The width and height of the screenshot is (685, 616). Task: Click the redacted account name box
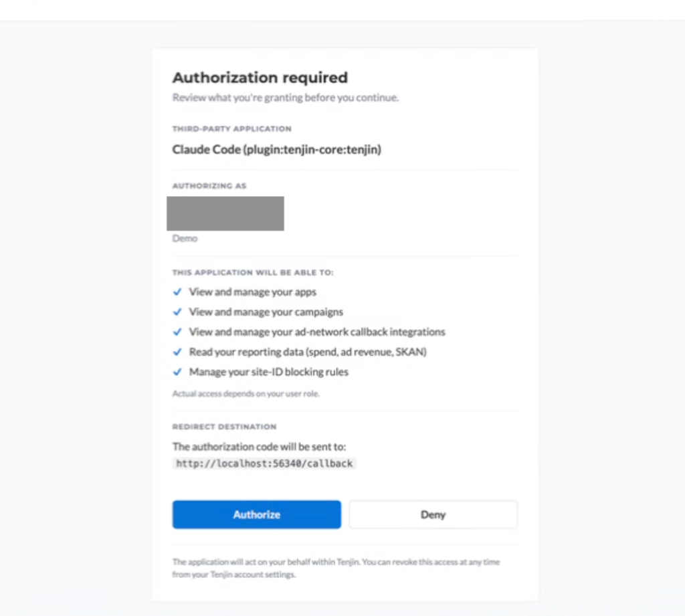point(225,213)
